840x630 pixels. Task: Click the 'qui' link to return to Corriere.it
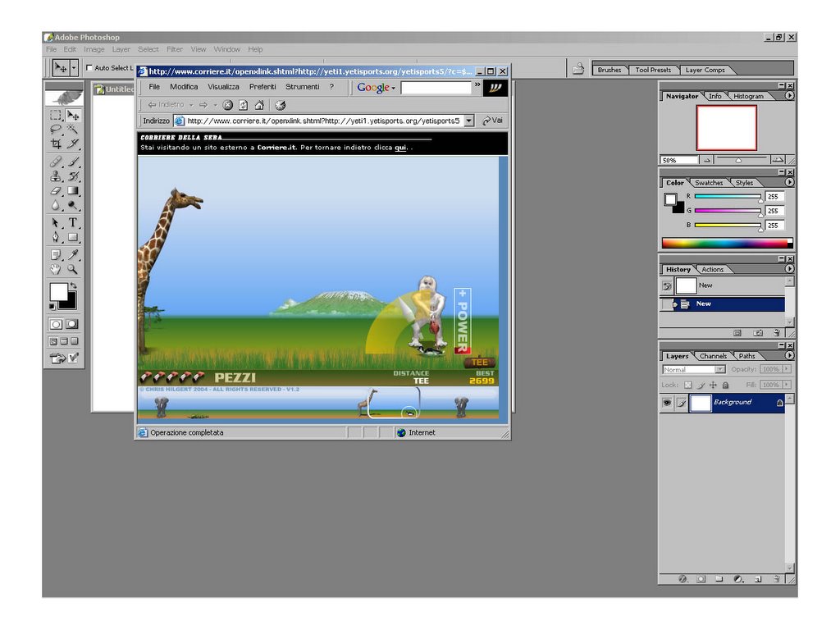pos(400,148)
